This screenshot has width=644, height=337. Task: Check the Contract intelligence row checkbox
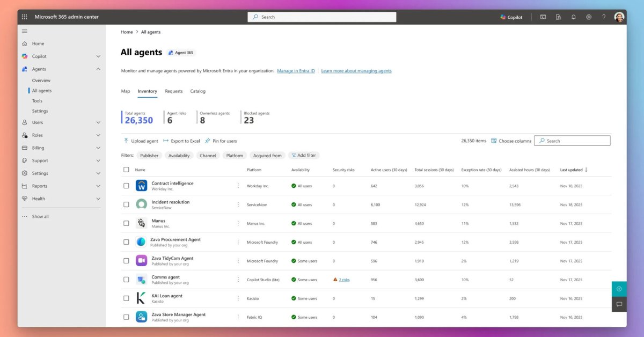[126, 186]
